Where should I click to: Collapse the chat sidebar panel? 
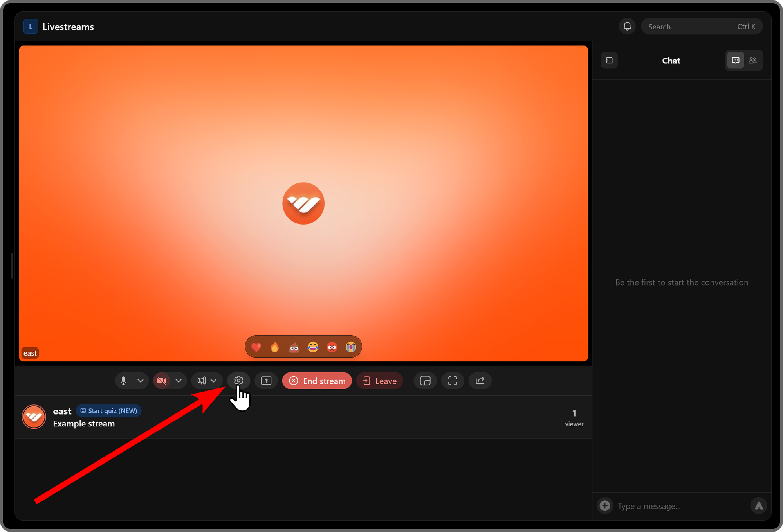click(609, 60)
